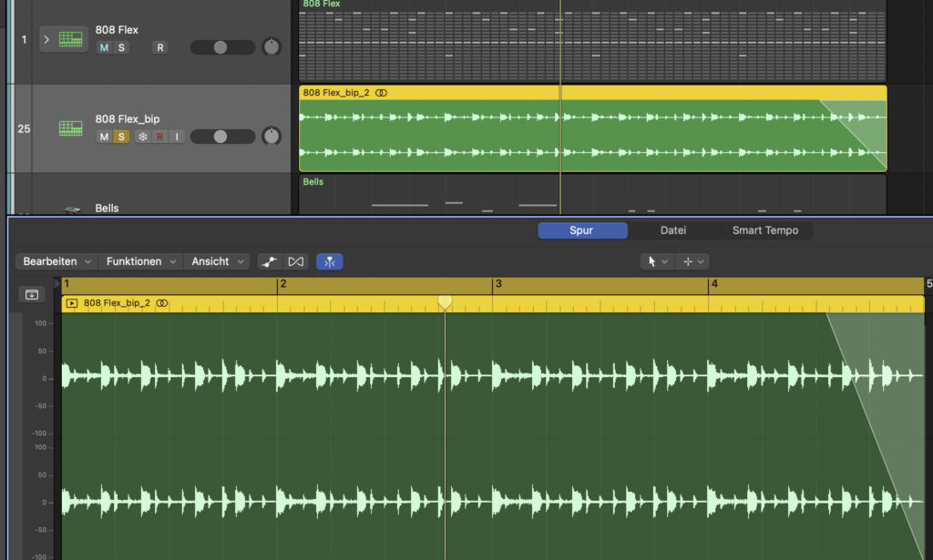Expand the 808 Flex track stack
The width and height of the screenshot is (933, 560).
pos(46,39)
